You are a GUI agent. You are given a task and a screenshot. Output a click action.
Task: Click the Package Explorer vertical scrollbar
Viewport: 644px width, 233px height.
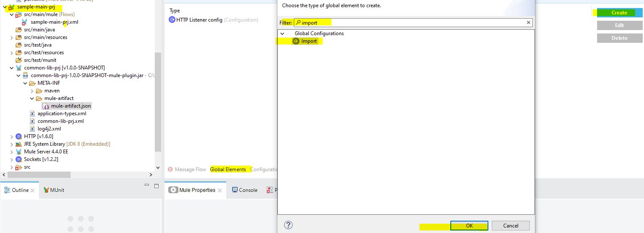pyautogui.click(x=158, y=102)
